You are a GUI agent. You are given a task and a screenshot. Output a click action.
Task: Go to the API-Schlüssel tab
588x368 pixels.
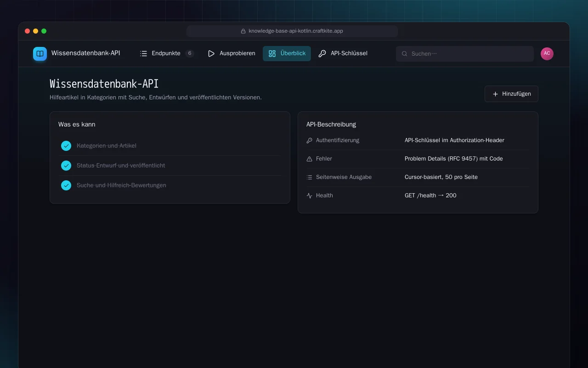tap(343, 53)
